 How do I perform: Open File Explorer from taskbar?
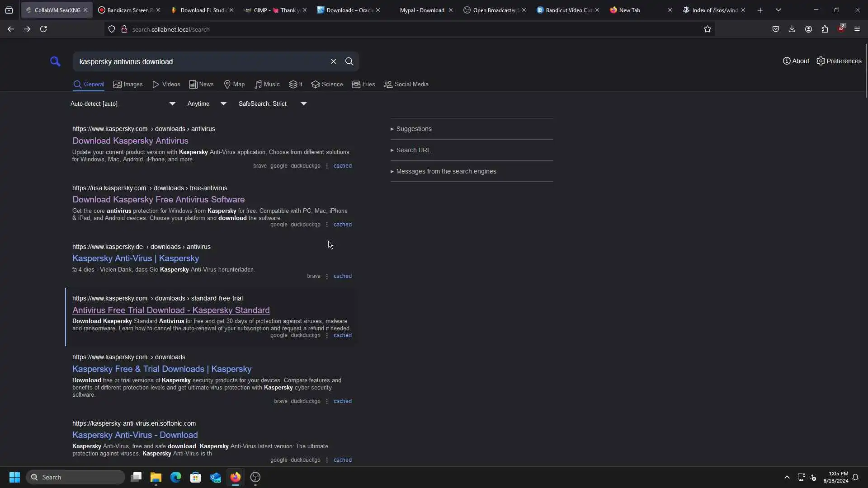point(156,477)
